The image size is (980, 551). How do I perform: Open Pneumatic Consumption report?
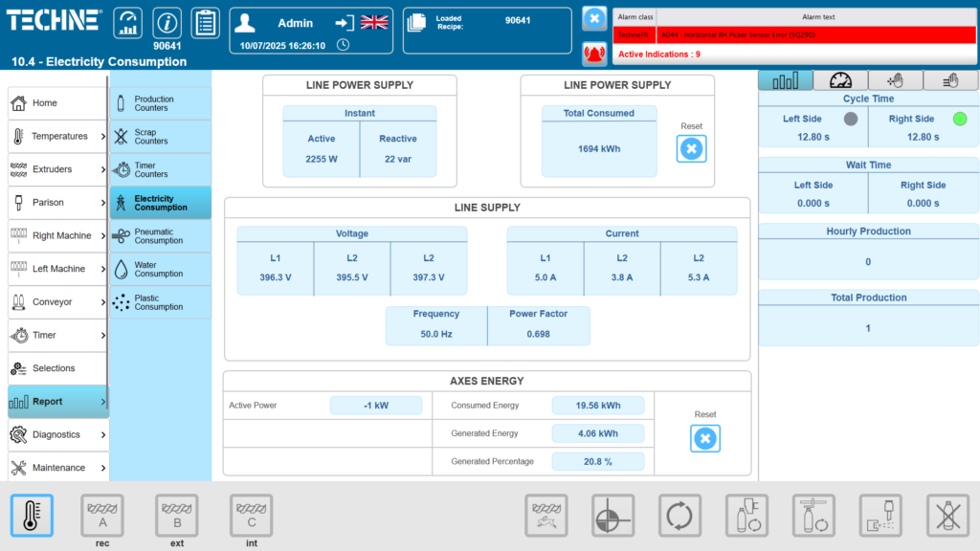click(161, 235)
